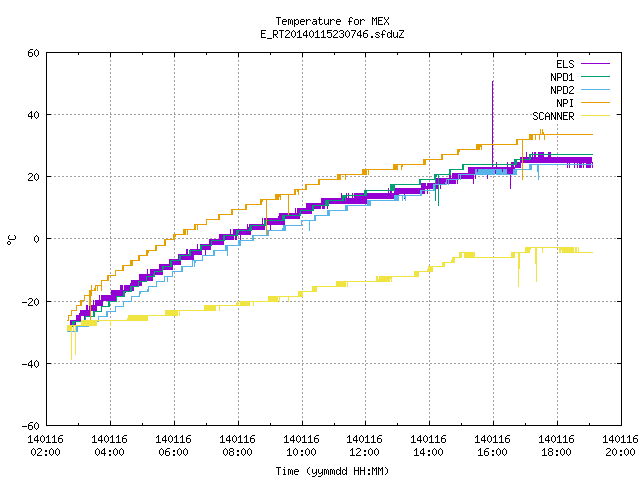Click the yellow SCANNER dip near -40 at start
This screenshot has height=480, width=640.
click(x=72, y=345)
